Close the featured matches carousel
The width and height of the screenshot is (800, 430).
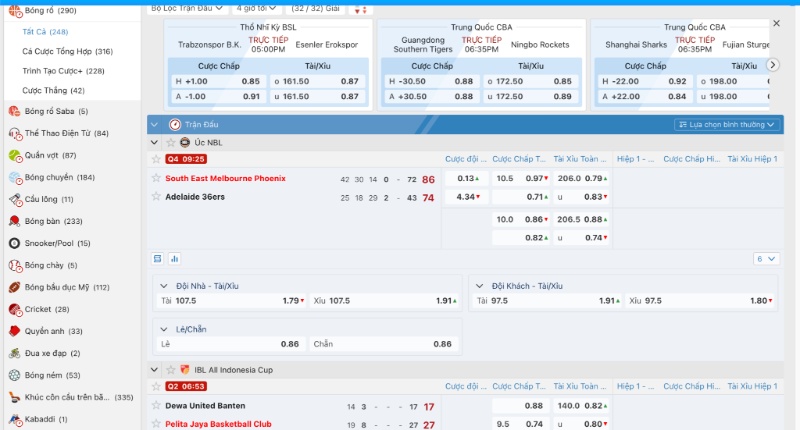pyautogui.click(x=776, y=23)
